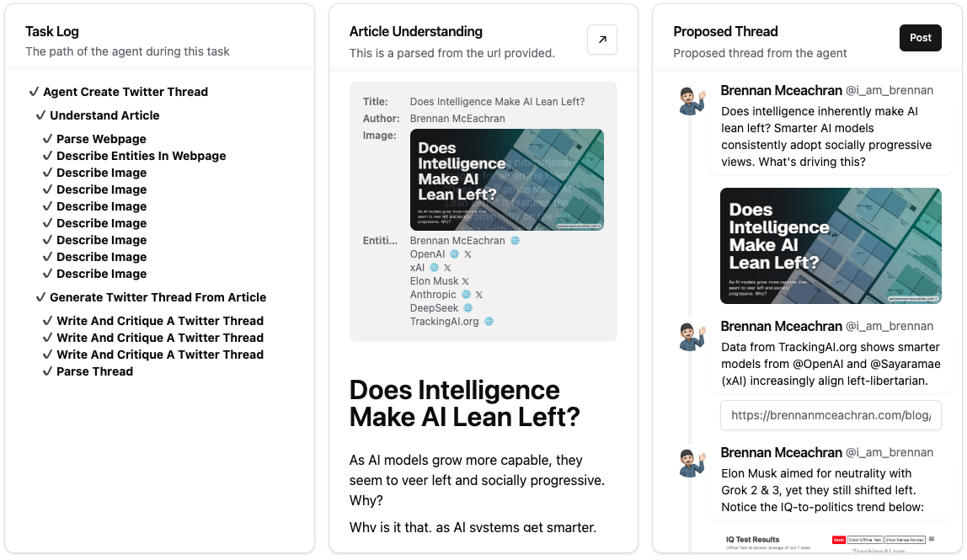967x560 pixels.
Task: Click TrackingAI.org's globe website icon
Action: point(489,322)
